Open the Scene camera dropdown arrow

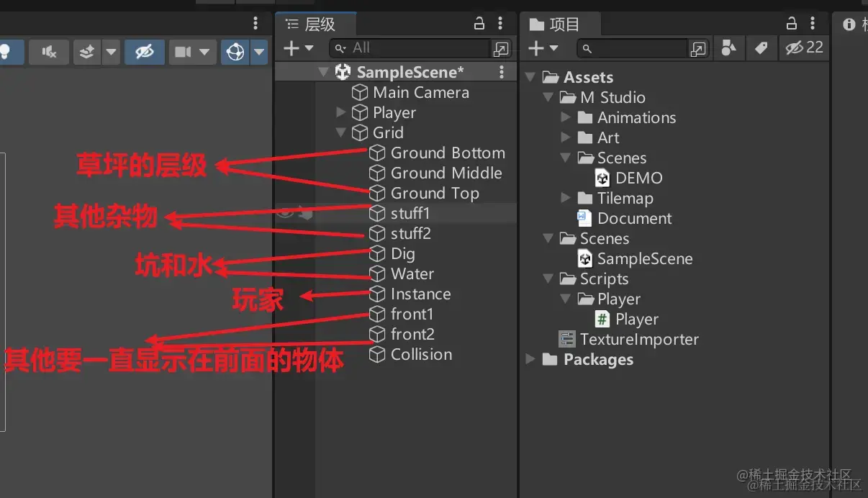click(205, 52)
